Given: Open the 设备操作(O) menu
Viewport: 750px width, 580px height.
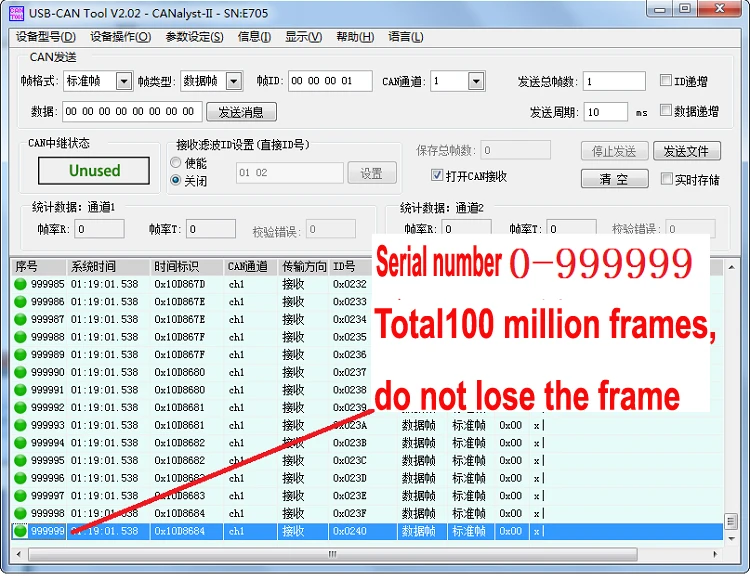Looking at the screenshot, I should click(x=121, y=37).
